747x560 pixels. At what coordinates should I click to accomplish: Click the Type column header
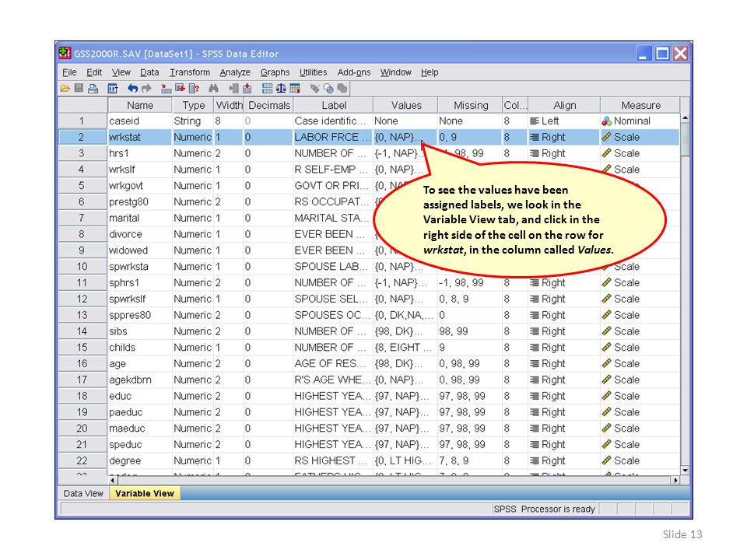[194, 105]
